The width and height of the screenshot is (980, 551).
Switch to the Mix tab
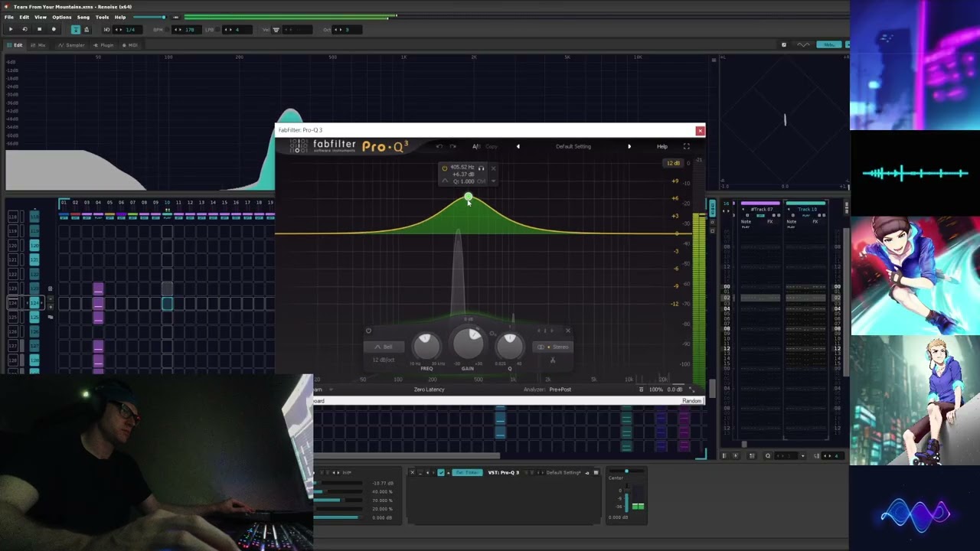point(38,45)
